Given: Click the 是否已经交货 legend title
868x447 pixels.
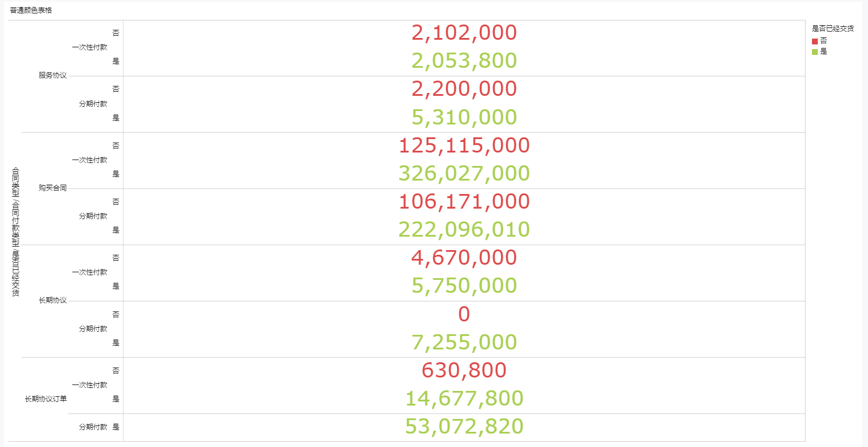Looking at the screenshot, I should (833, 29).
